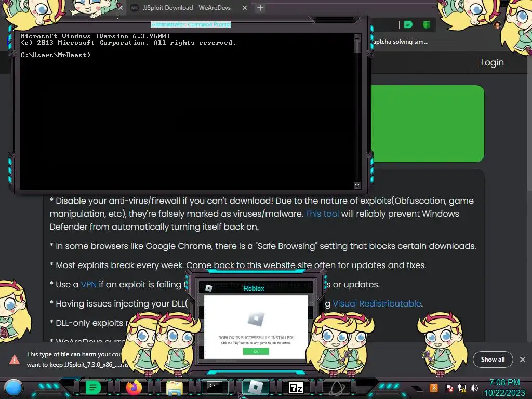Open the Java update tray icon
Image resolution: width=532 pixels, height=399 pixels.
[x=434, y=388]
